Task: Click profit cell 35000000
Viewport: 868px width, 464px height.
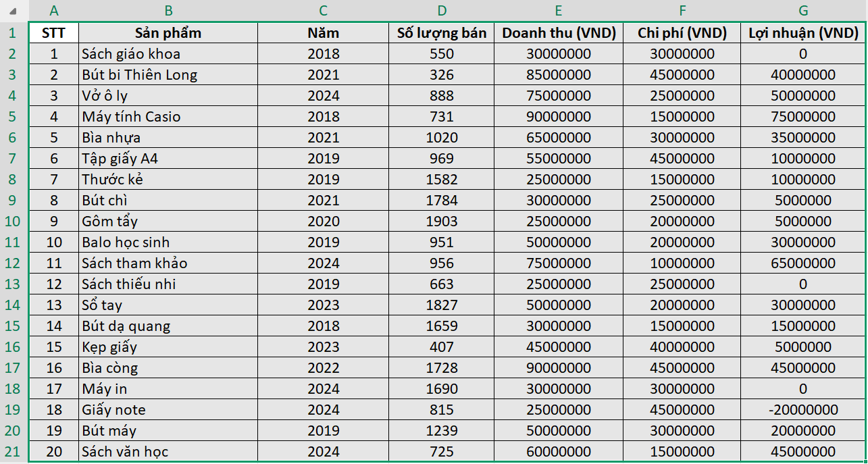Action: [x=803, y=138]
